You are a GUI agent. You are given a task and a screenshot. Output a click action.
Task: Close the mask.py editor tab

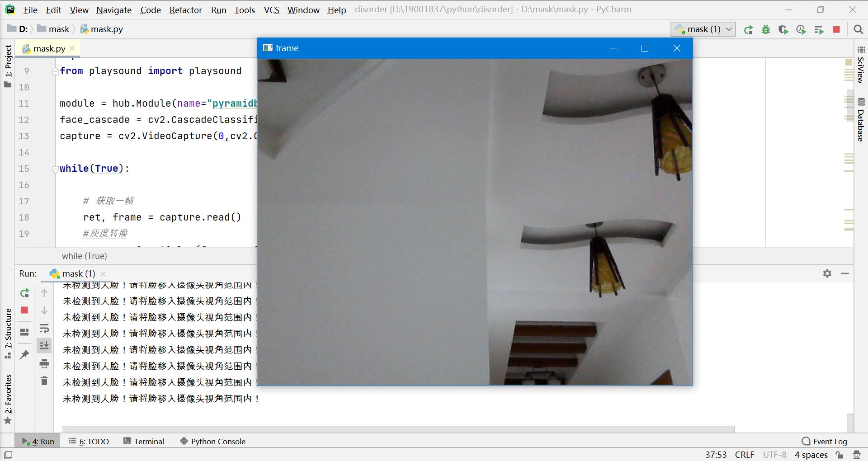(72, 48)
